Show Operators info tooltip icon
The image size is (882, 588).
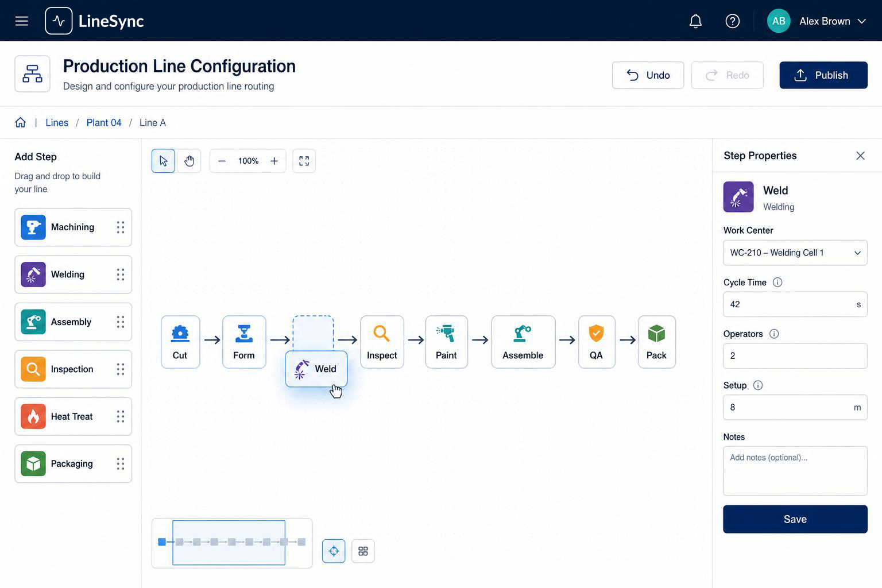pyautogui.click(x=774, y=334)
